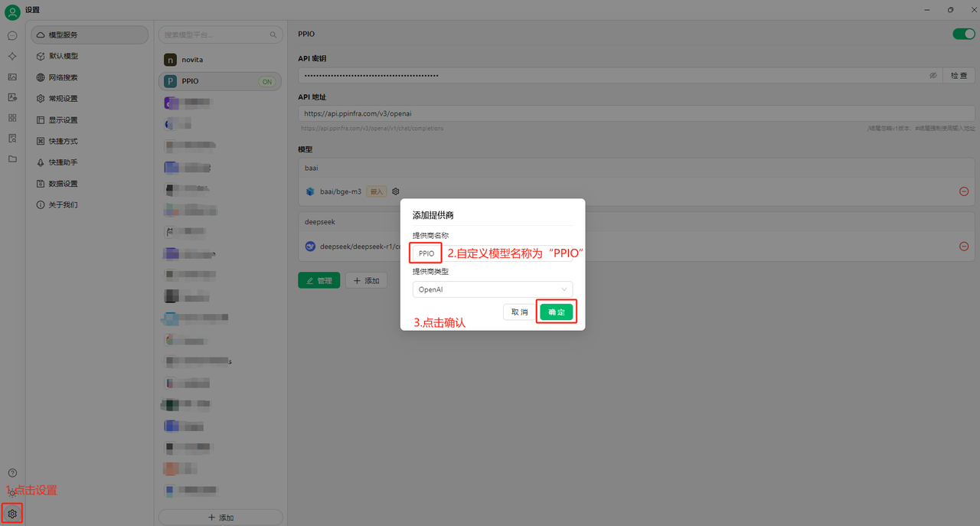Open the translate icon in the sidebar
Viewport: 980px width, 526px height.
pyautogui.click(x=12, y=97)
